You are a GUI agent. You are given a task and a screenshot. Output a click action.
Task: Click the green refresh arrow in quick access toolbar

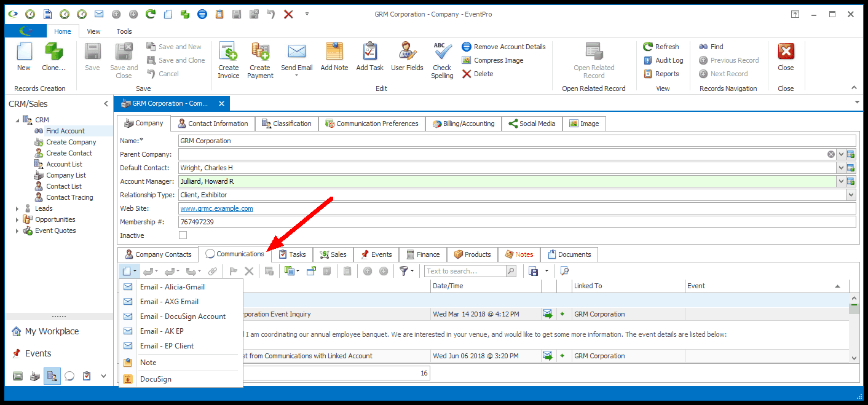[x=151, y=14]
